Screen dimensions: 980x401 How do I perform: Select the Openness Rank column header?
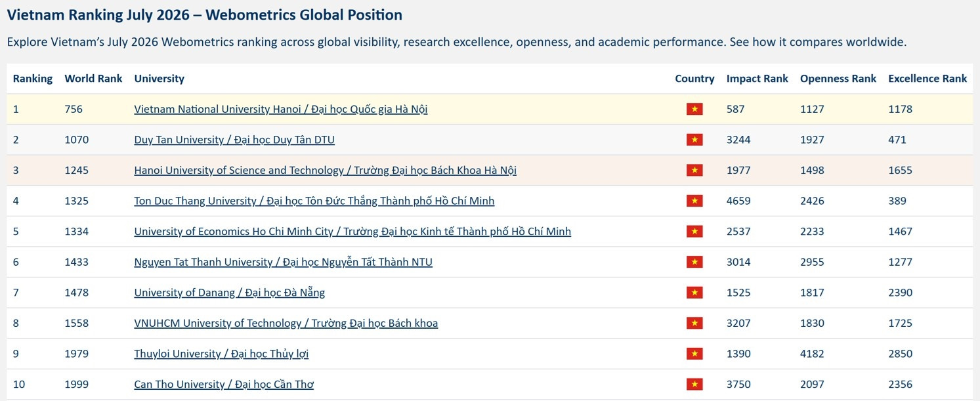[x=838, y=78]
